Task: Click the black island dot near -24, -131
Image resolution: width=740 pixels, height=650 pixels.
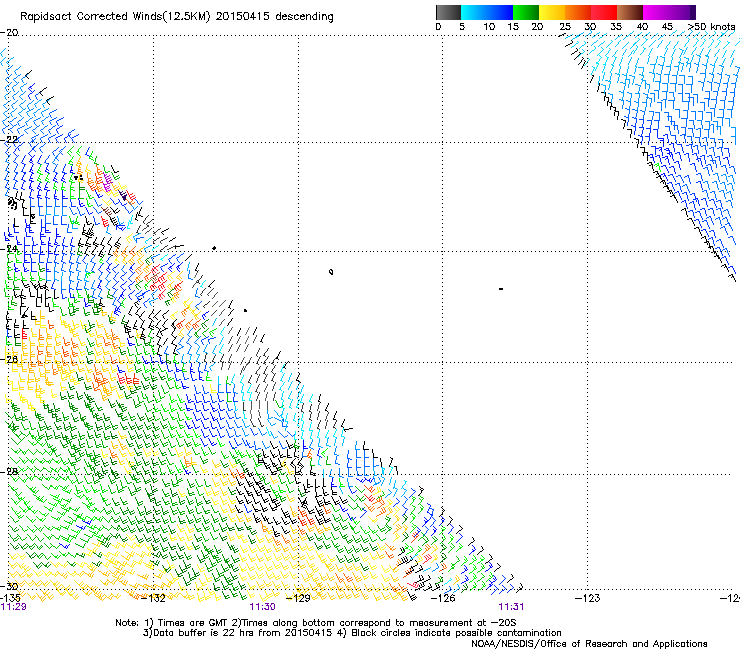Action: [x=214, y=248]
